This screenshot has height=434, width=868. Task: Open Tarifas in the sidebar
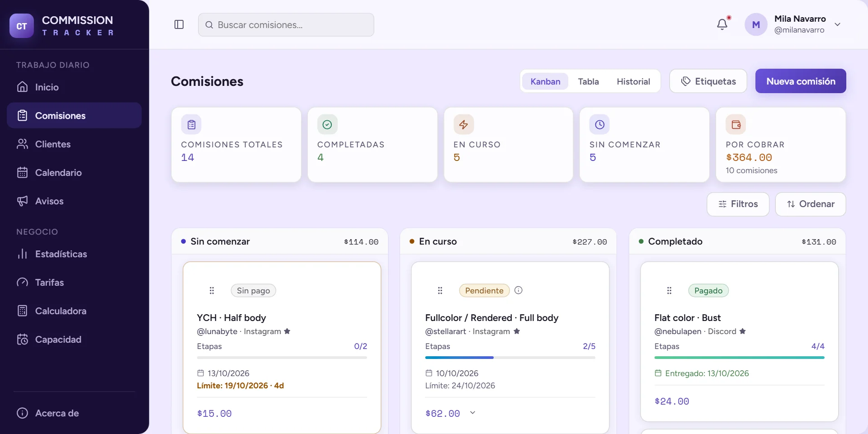pos(74,283)
